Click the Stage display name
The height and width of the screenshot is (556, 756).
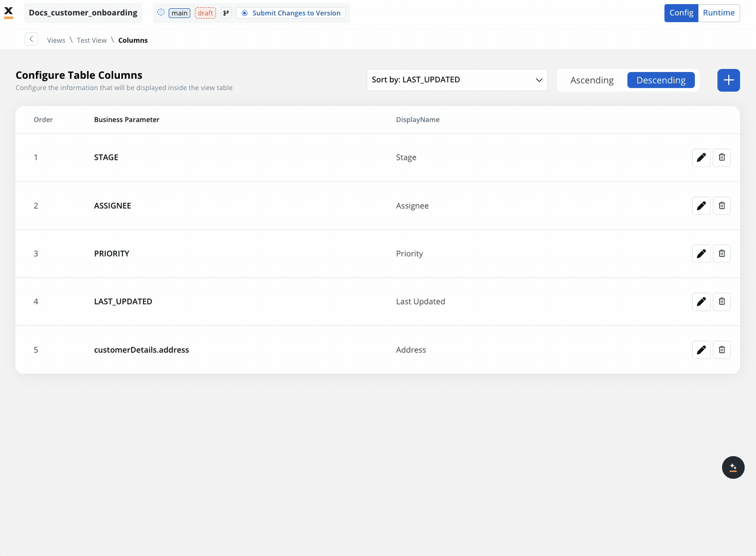[x=406, y=157]
